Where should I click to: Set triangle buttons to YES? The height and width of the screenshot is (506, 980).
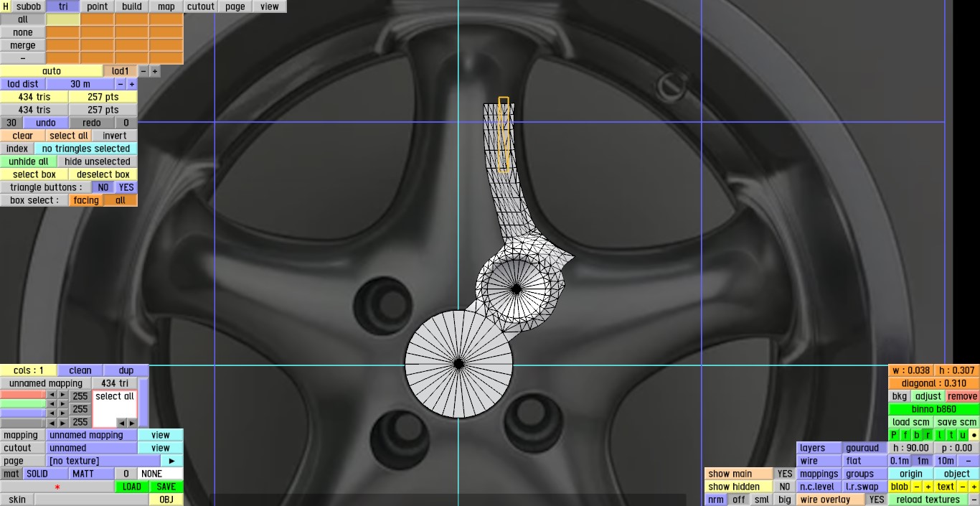point(126,187)
